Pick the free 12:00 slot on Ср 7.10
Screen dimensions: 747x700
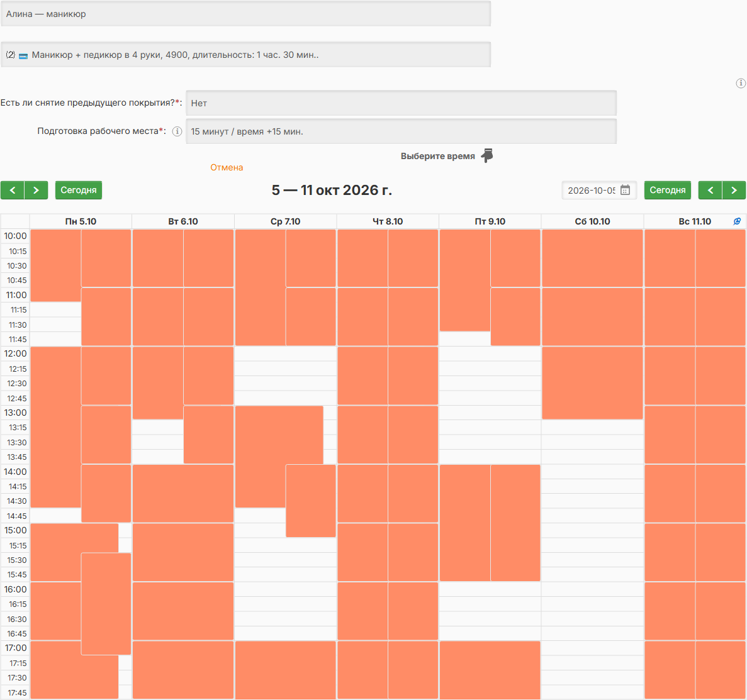(x=285, y=354)
